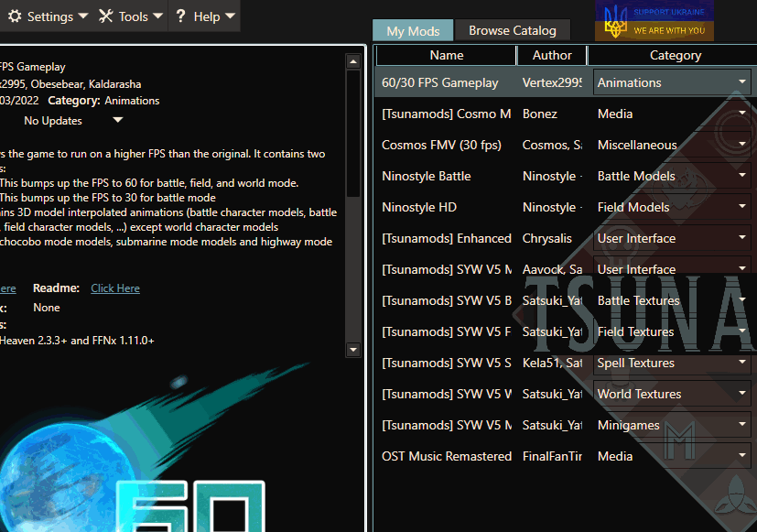Viewport: 757px width, 532px height.
Task: Sort mods by the Author column header
Action: (x=552, y=55)
